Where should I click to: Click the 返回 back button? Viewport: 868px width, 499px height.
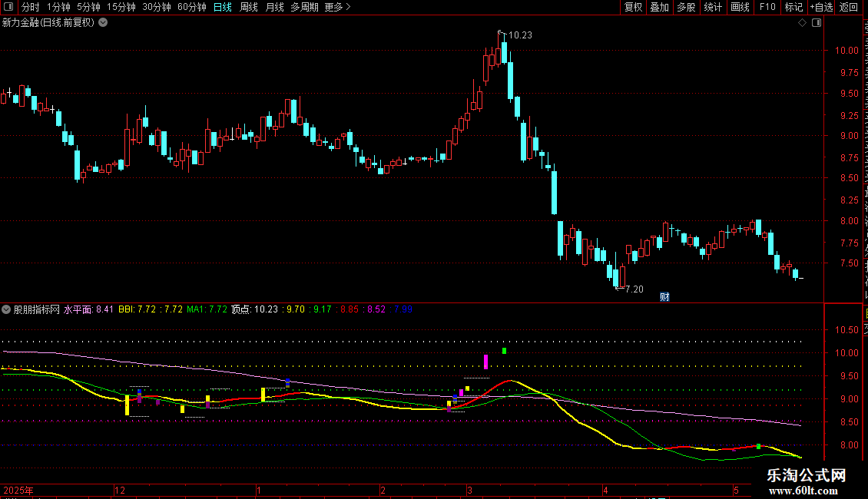coord(849,7)
